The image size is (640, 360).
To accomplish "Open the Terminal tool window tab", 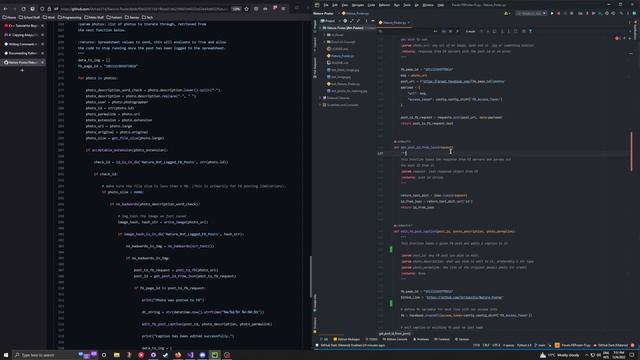I will 442,340.
